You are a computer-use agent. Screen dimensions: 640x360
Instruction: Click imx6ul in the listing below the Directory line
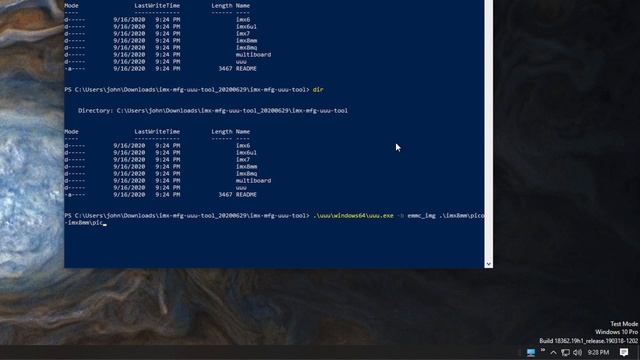(x=246, y=153)
